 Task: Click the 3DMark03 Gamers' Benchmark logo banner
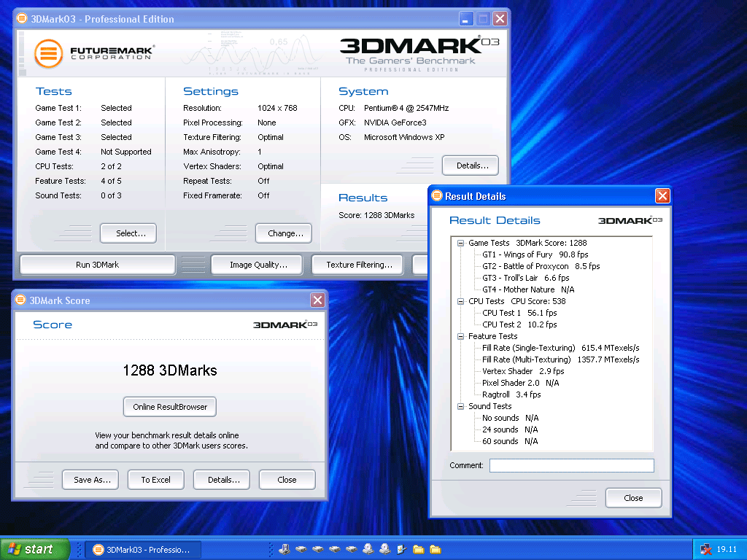coord(419,54)
